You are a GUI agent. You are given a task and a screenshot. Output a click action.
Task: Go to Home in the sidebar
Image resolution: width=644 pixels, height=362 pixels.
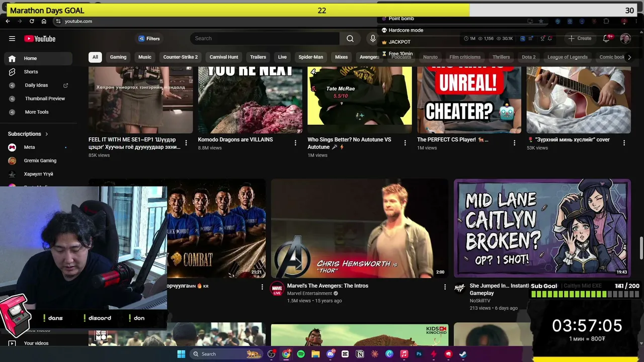click(x=38, y=58)
